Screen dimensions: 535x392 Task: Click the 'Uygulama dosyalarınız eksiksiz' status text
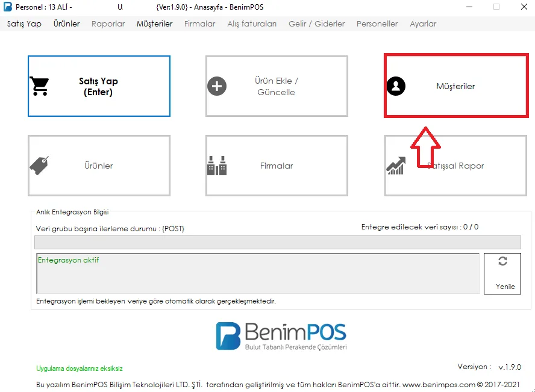point(80,369)
